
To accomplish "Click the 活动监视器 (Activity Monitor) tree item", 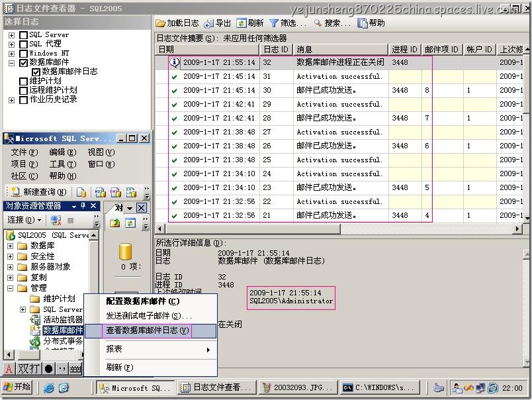I will click(56, 319).
